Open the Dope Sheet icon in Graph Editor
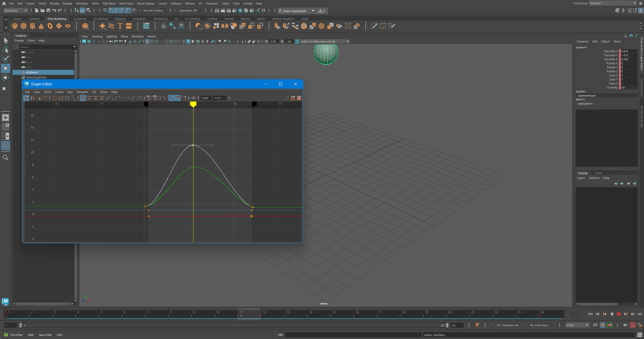This screenshot has width=644, height=339. 293,98
